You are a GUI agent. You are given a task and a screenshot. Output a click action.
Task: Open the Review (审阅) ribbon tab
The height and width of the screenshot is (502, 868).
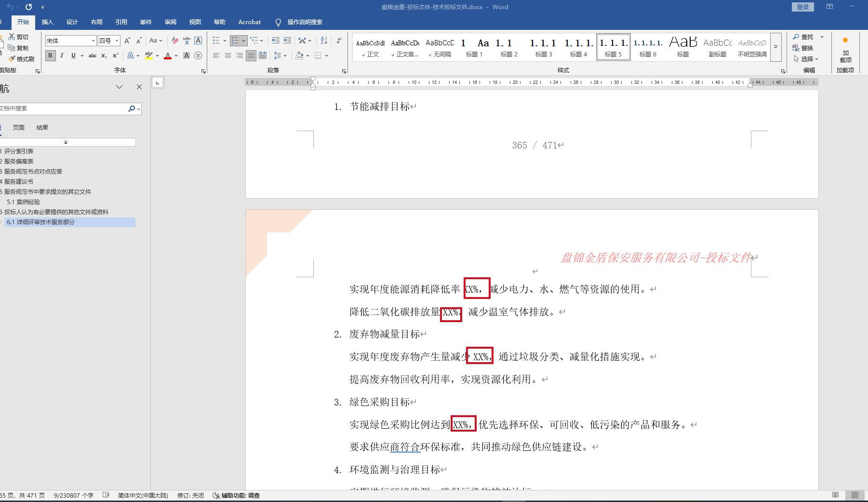(170, 22)
